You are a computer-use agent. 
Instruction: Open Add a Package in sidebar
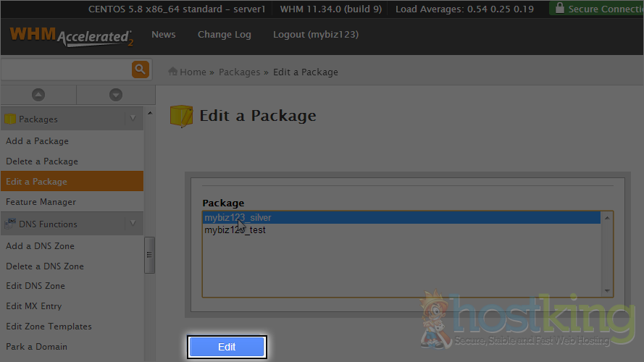37,141
